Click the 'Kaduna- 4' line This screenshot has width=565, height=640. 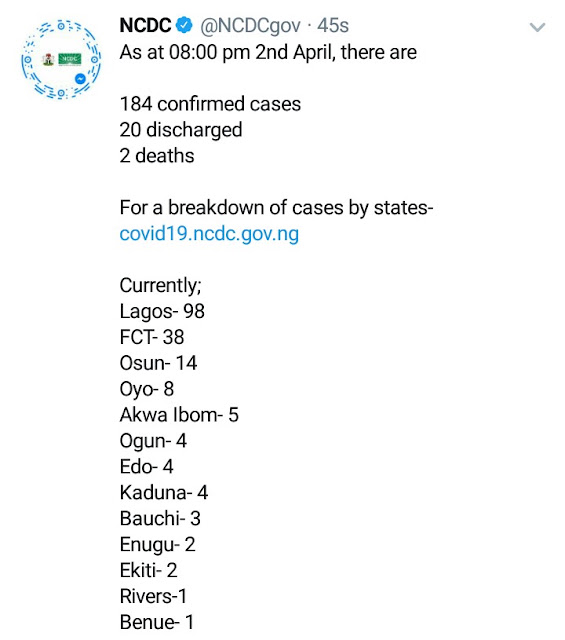coord(164,492)
